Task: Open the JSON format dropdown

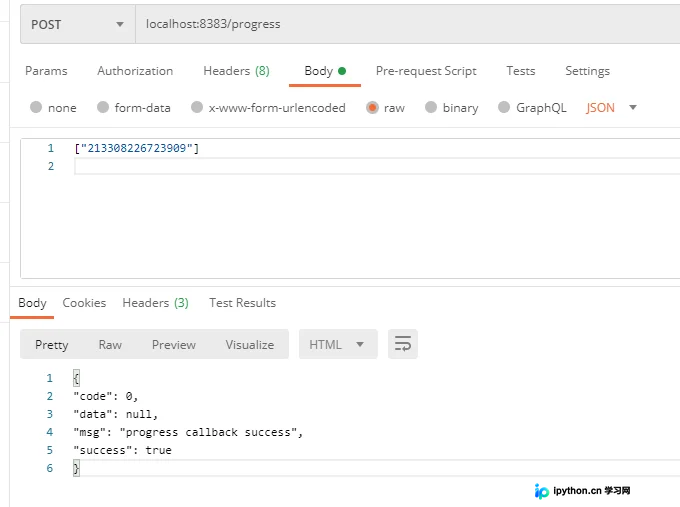Action: pyautogui.click(x=611, y=107)
